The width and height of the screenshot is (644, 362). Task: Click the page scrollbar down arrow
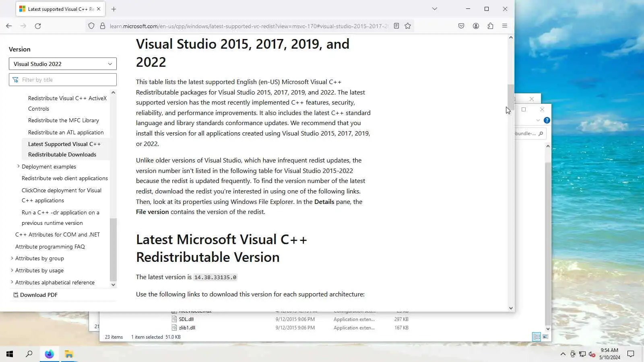tap(511, 308)
